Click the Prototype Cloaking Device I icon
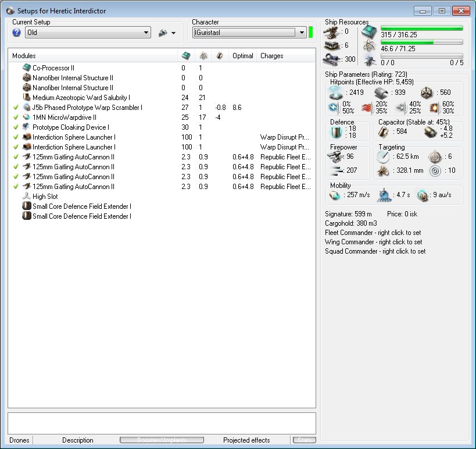Viewport: 476px width, 449px height. [27, 127]
